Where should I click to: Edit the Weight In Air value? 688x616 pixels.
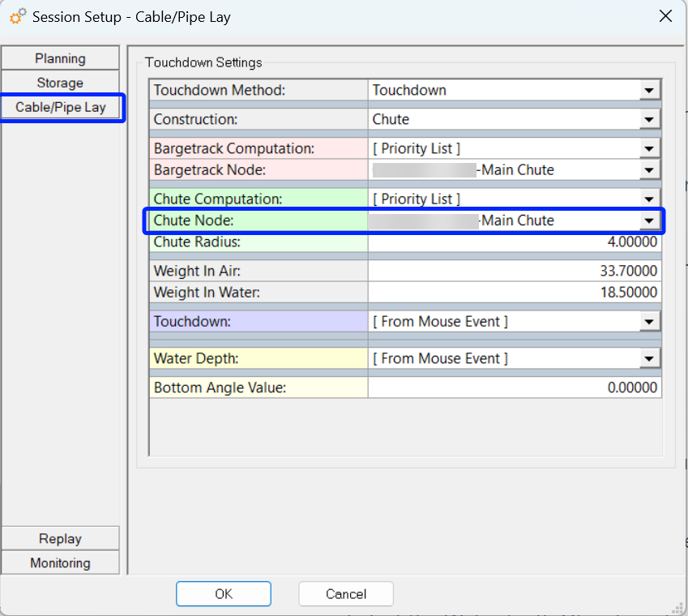click(x=515, y=272)
